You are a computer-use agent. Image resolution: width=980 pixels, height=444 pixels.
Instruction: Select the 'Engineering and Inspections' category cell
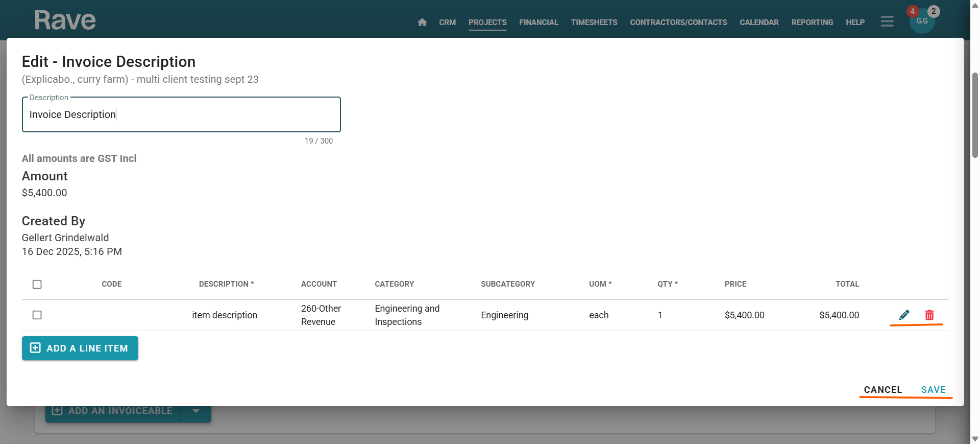(x=407, y=315)
